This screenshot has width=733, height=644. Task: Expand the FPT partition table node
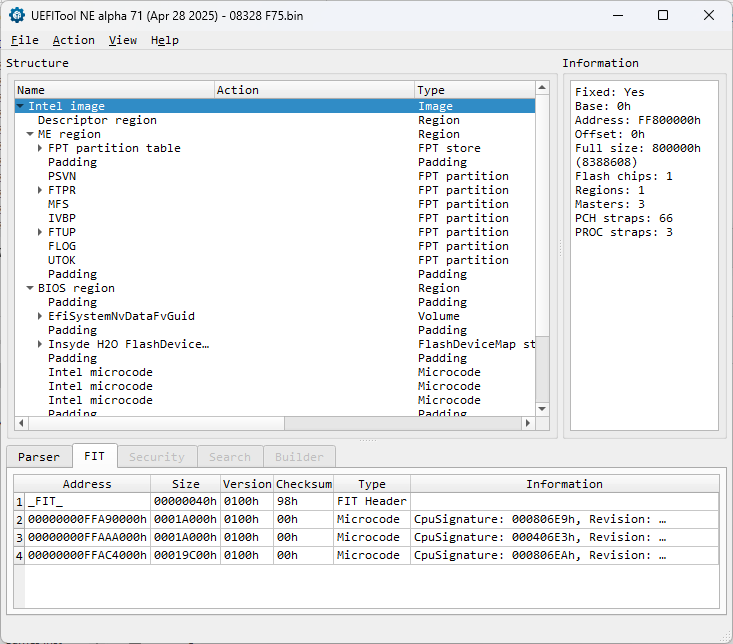40,148
